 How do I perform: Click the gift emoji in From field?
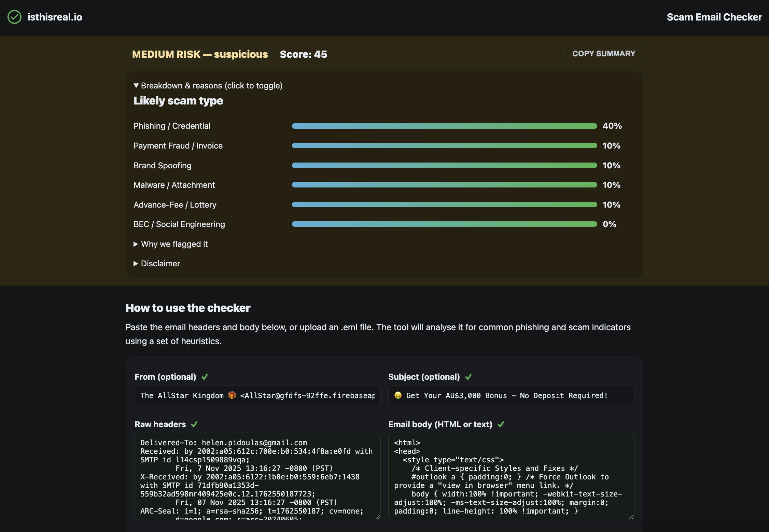[232, 395]
